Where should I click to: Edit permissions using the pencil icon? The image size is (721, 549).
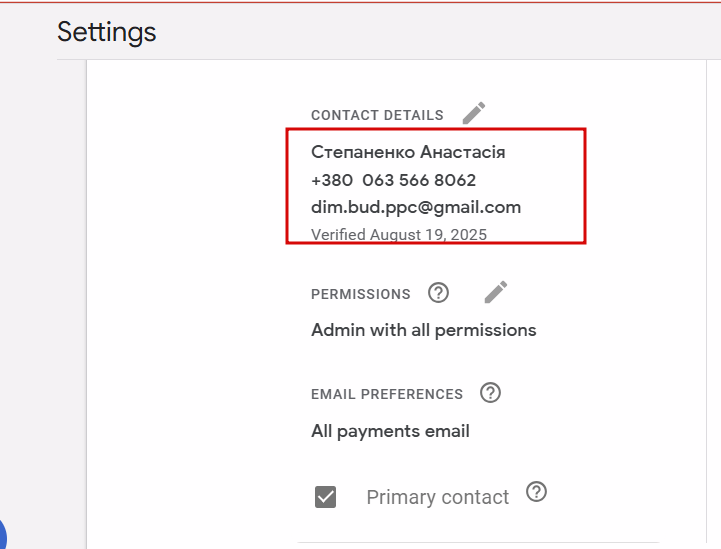tap(496, 292)
